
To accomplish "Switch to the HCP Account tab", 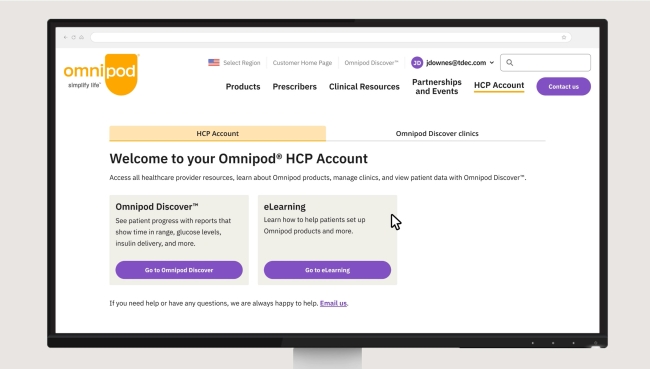I will (218, 134).
